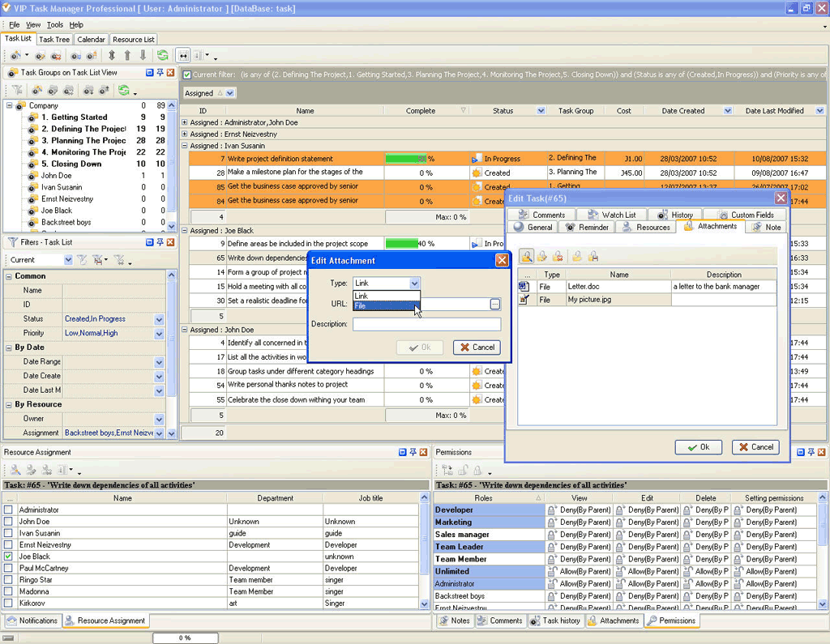Click the Word document icon for Letter.doc
The height and width of the screenshot is (644, 830).
[x=524, y=287]
